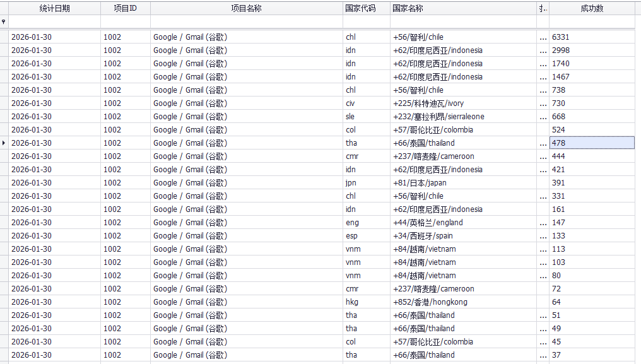
Task: Click the filter field under 国家名称
Action: tap(463, 21)
